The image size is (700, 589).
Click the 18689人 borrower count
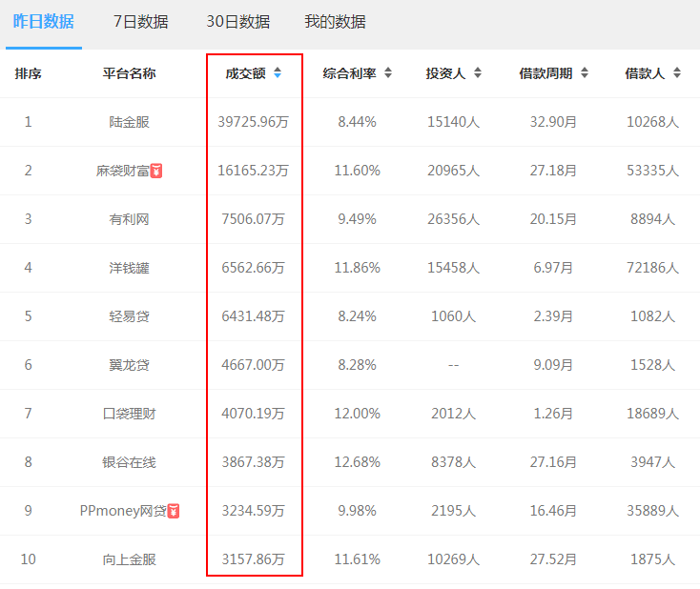[652, 414]
